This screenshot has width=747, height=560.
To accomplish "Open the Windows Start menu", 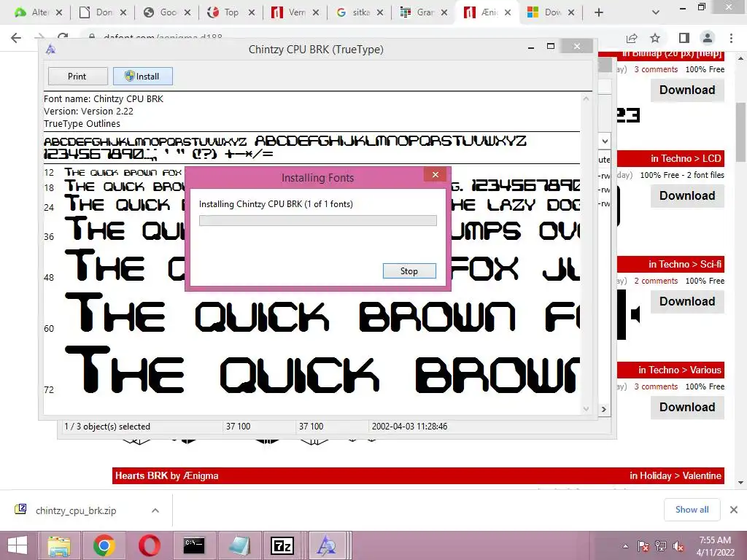I will click(18, 545).
